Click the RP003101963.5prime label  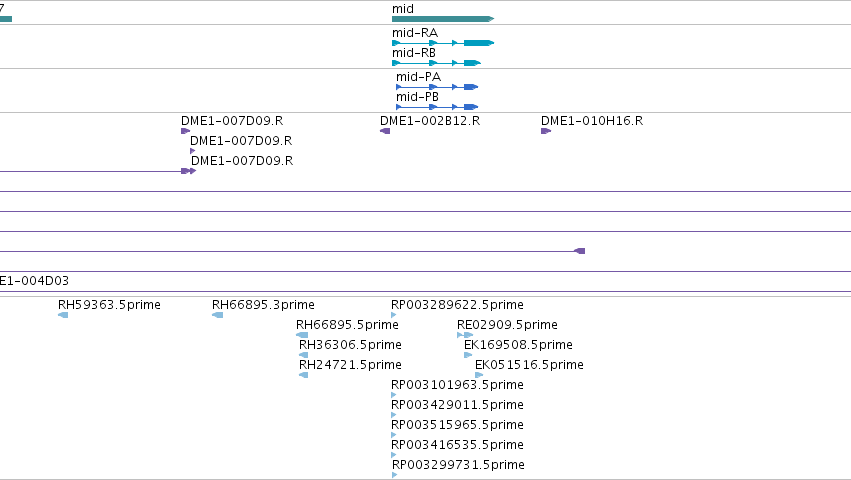(458, 385)
